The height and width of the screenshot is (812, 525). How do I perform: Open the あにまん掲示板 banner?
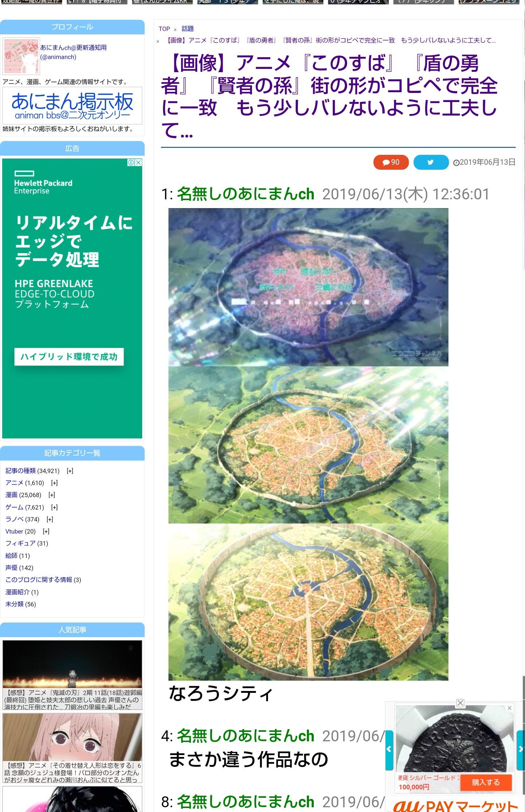(72, 106)
